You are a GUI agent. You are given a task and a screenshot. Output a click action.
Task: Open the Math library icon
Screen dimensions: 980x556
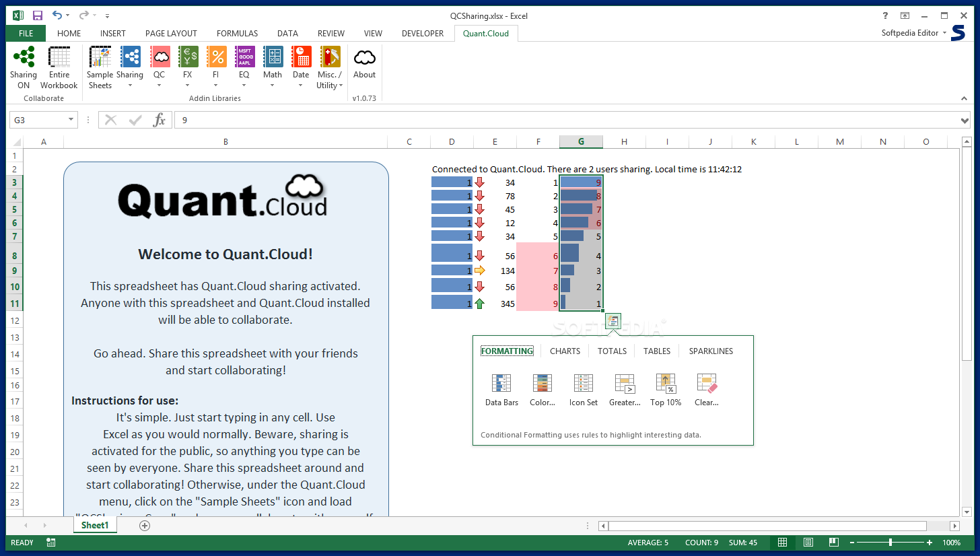(273, 57)
